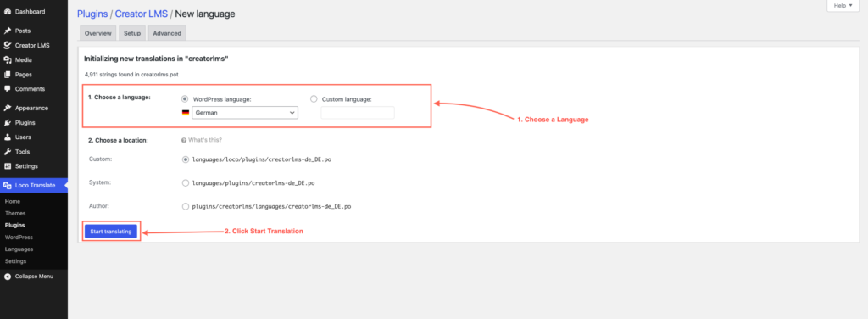Click the What's this question mark icon
868x319 pixels.
[x=184, y=140]
